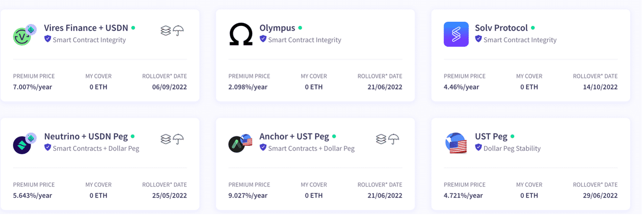The width and height of the screenshot is (644, 216).
Task: Select the Olympus premium price 2.098%/year
Action: pyautogui.click(x=248, y=87)
